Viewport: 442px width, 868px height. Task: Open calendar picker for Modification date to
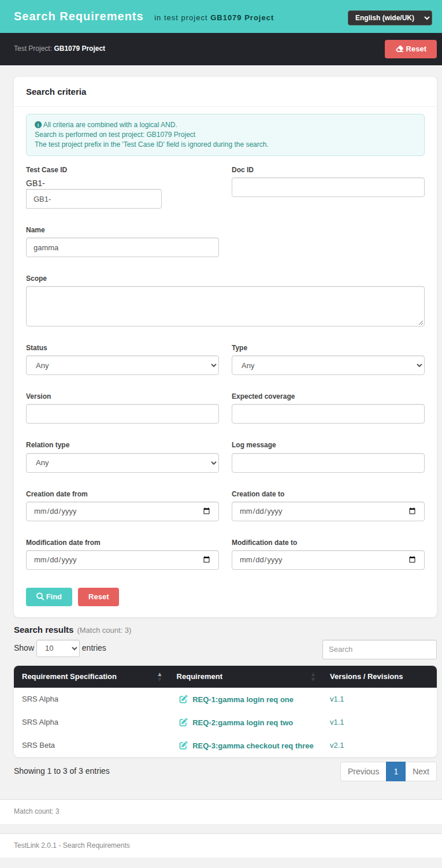point(413,560)
